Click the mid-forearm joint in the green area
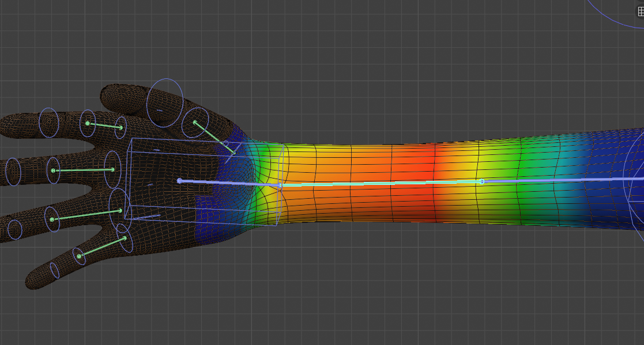 coord(482,181)
